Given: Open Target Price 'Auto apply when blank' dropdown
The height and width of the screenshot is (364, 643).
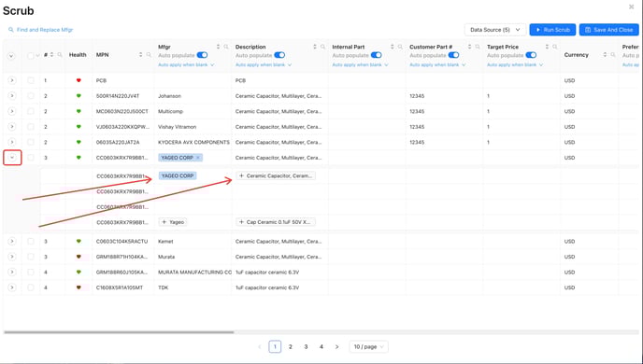Looking at the screenshot, I should coord(515,64).
